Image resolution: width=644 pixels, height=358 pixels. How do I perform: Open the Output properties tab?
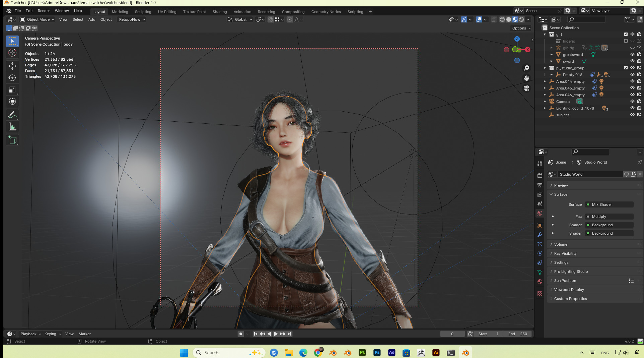tap(540, 185)
